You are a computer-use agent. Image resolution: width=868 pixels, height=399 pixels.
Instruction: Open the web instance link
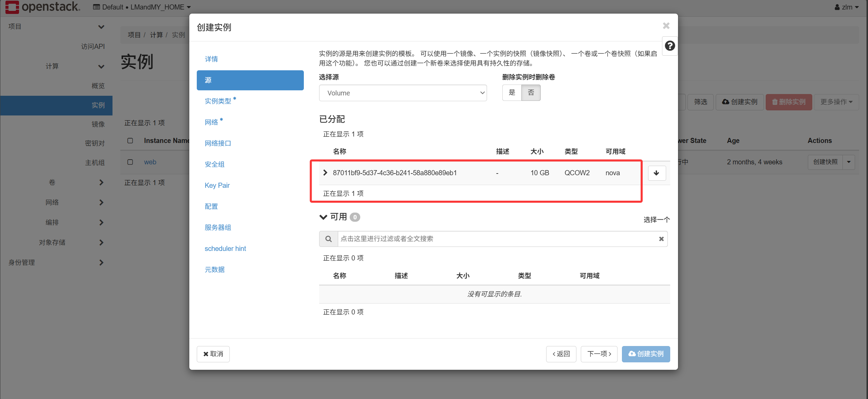coord(150,162)
